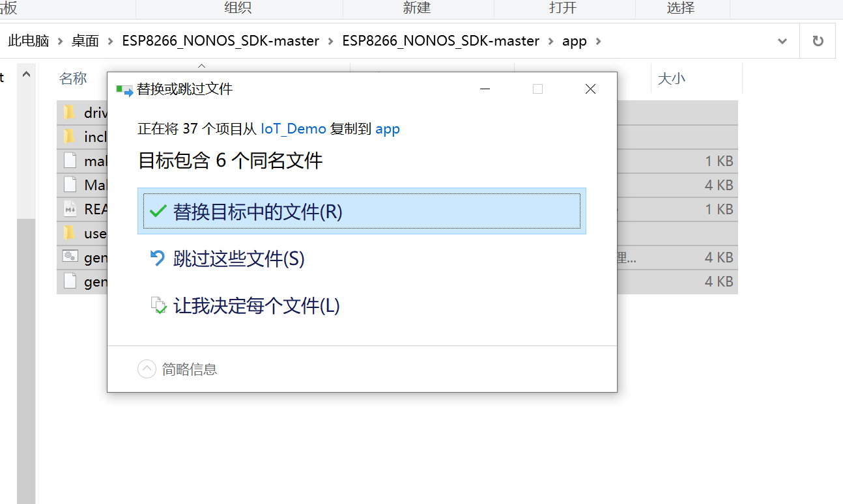
Task: Open the user folder icon
Action: tap(69, 232)
